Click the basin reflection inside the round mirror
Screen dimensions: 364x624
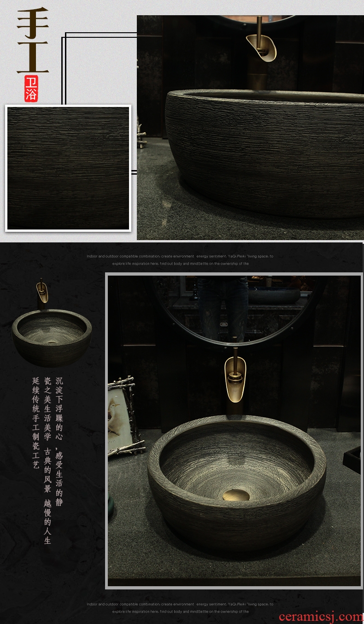pyautogui.click(x=274, y=295)
